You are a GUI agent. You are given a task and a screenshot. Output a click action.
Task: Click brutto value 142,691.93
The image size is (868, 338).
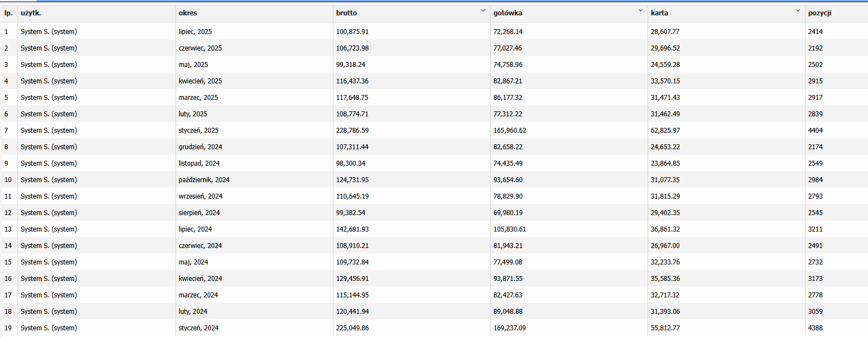coord(352,229)
